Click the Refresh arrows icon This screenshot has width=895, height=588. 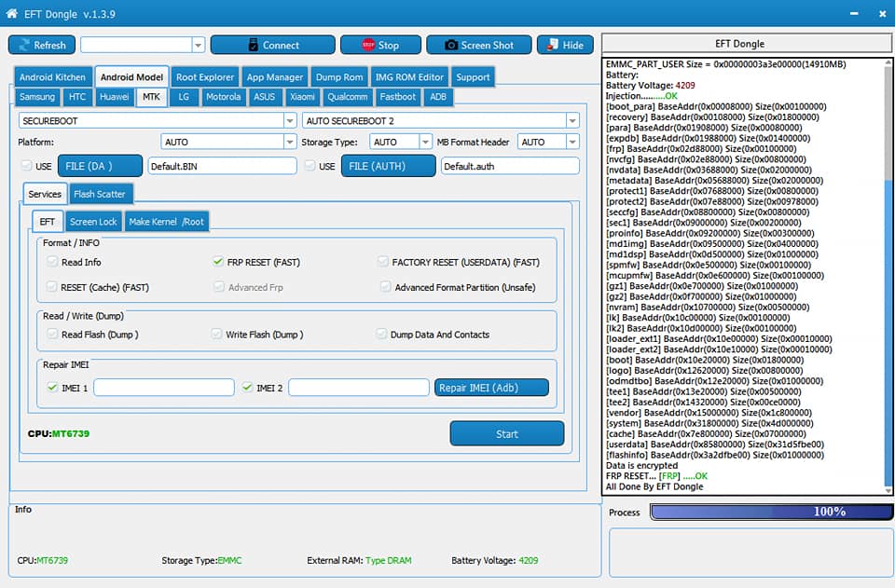click(x=24, y=45)
